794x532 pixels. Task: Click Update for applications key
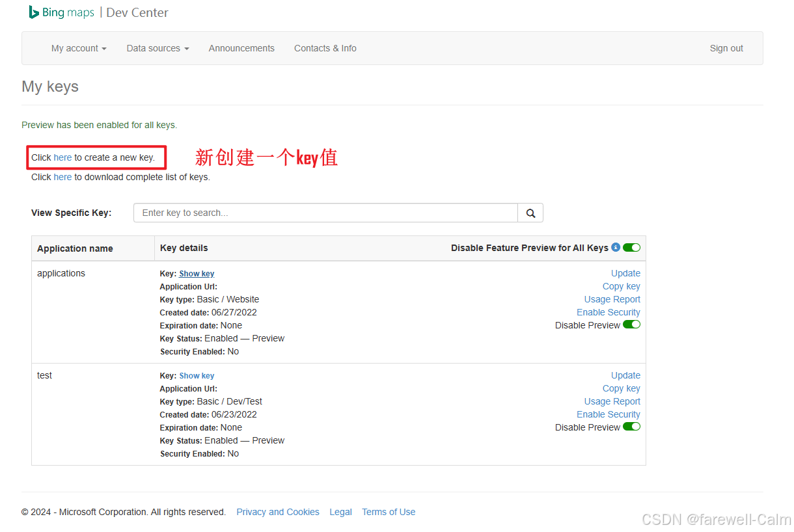pyautogui.click(x=625, y=273)
